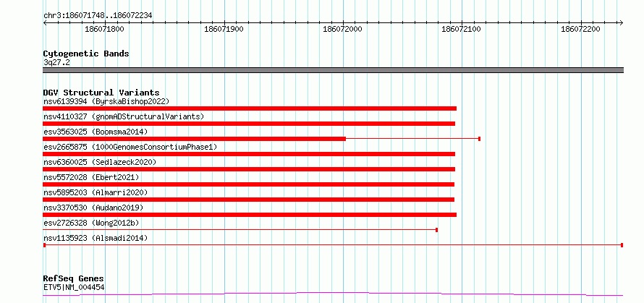Click the chr3:186071748..186072234 region label

(x=98, y=16)
